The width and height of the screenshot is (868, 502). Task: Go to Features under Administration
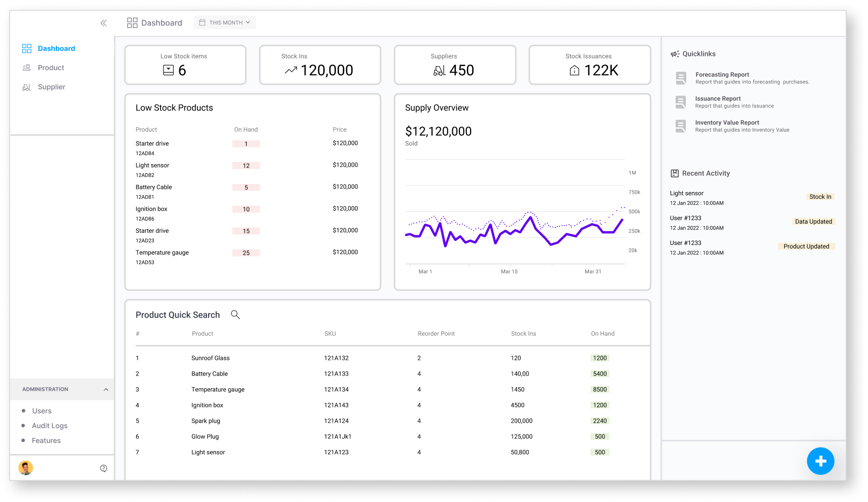tap(46, 441)
